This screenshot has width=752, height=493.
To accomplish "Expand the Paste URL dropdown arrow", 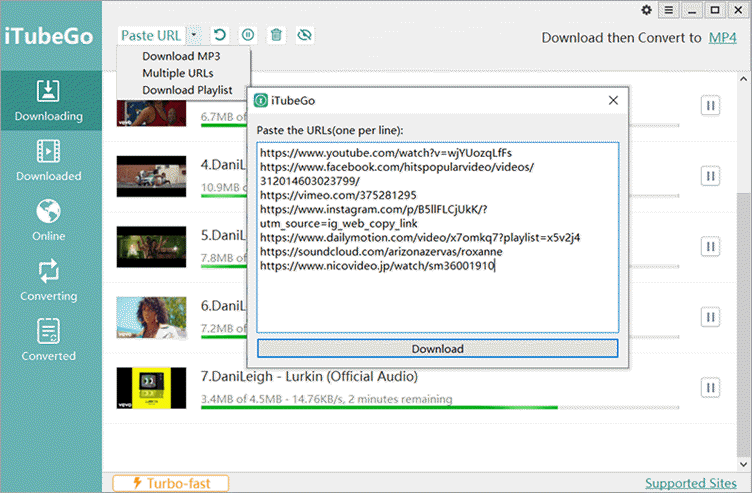I will [x=194, y=35].
